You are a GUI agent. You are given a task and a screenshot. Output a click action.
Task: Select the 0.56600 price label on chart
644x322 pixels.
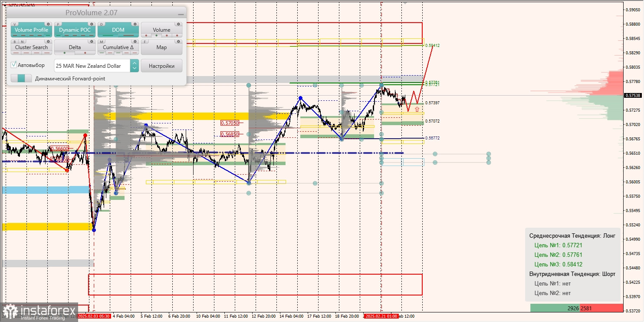(x=59, y=149)
